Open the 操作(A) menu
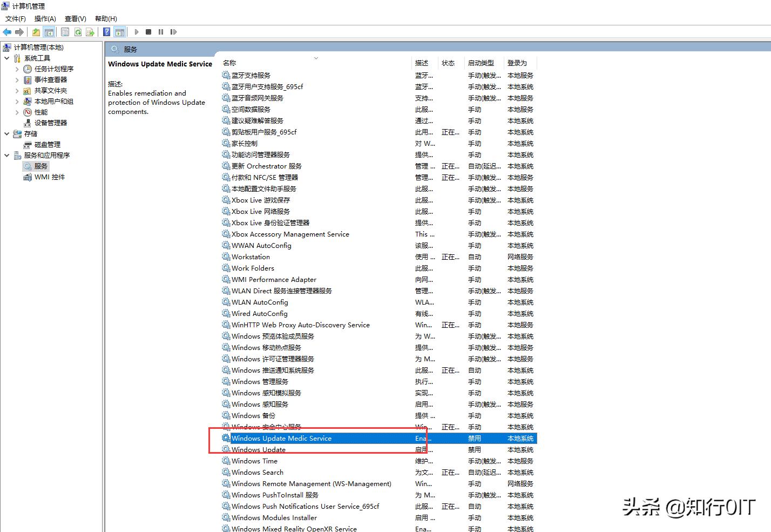Image resolution: width=771 pixels, height=532 pixels. pos(45,18)
